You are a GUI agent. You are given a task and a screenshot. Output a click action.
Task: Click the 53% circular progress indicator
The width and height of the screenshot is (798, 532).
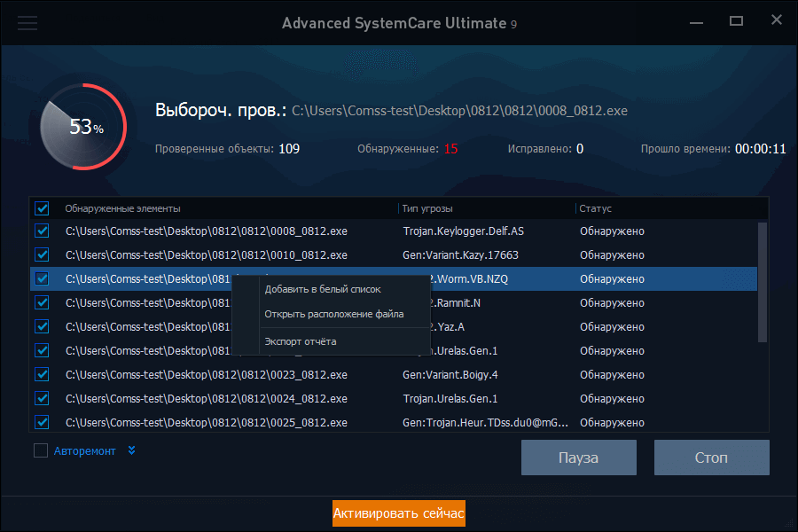(x=82, y=127)
